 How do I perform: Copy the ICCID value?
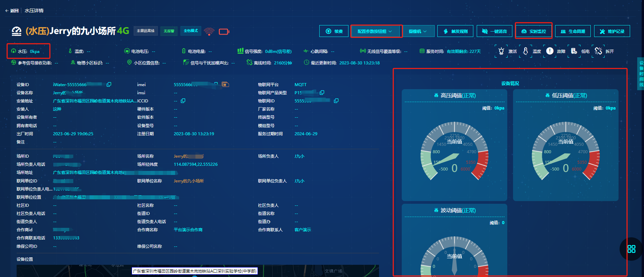[x=183, y=101]
